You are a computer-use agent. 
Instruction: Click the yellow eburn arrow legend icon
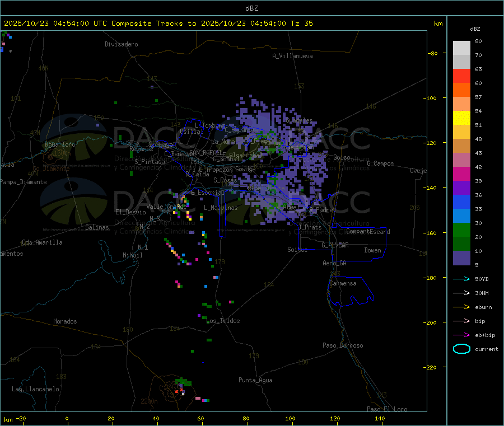pyautogui.click(x=461, y=307)
